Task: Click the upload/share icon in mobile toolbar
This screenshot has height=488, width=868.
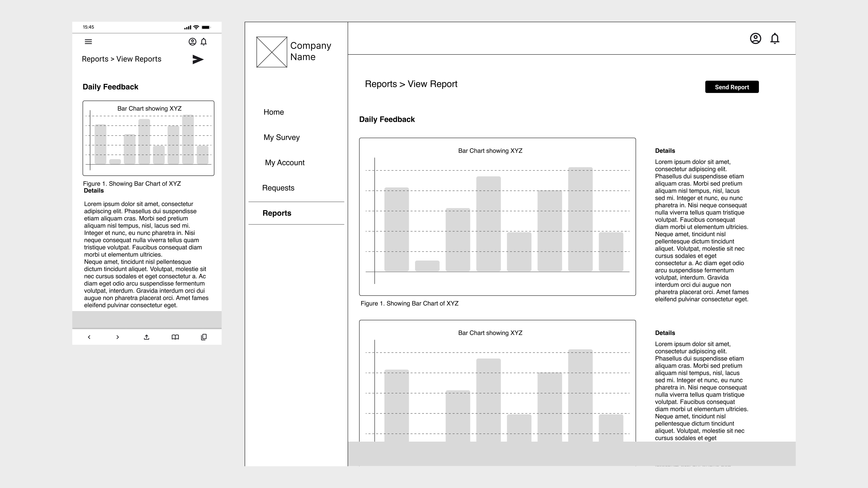Action: tap(147, 337)
